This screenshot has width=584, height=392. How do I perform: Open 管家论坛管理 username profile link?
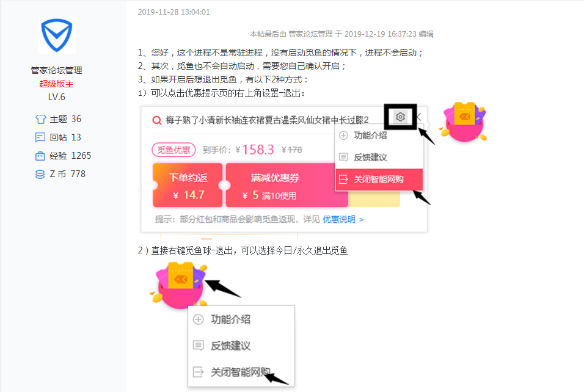coord(57,70)
